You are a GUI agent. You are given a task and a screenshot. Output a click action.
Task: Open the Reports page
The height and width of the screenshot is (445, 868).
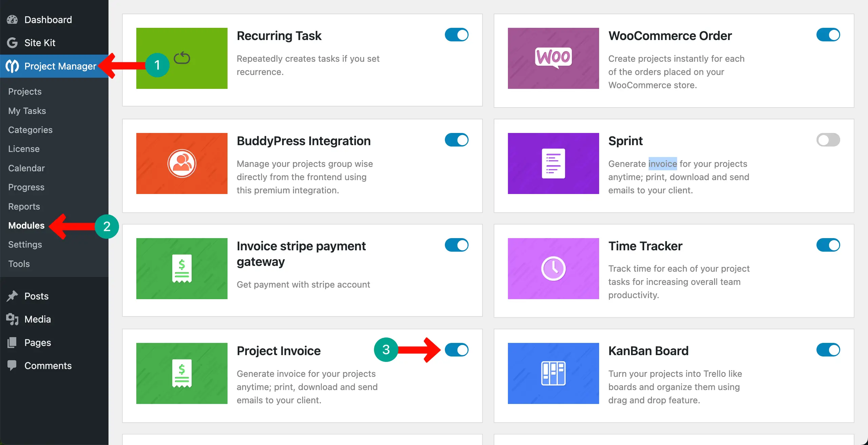[24, 206]
